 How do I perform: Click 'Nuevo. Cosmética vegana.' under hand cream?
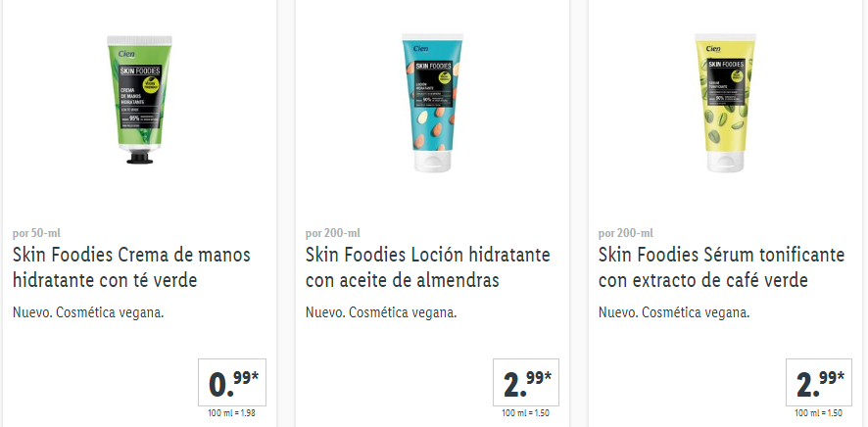coord(88,312)
